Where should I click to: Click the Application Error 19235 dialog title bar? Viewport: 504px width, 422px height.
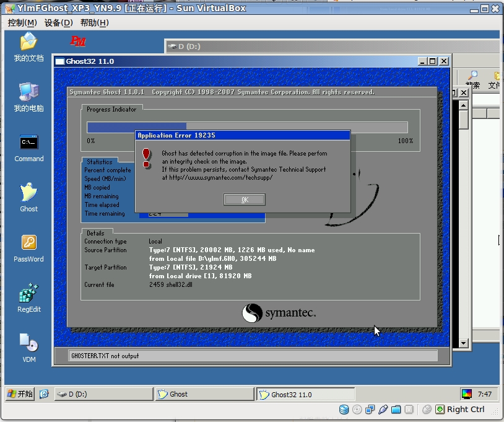click(243, 136)
